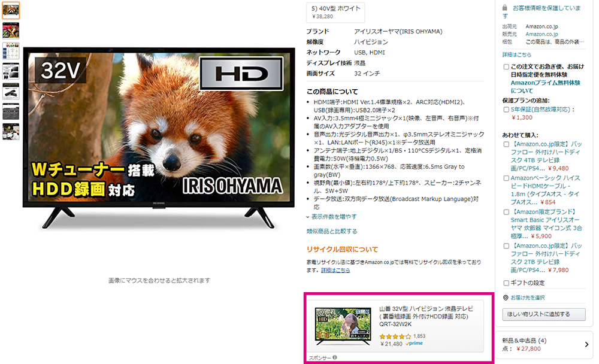Screen dimensions: 599x364
Task: Open the 類似商品と比較する comparison link
Action: [332, 231]
